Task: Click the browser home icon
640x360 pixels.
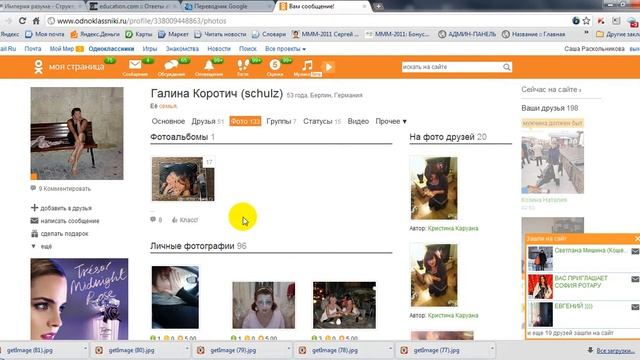Action: [36, 21]
